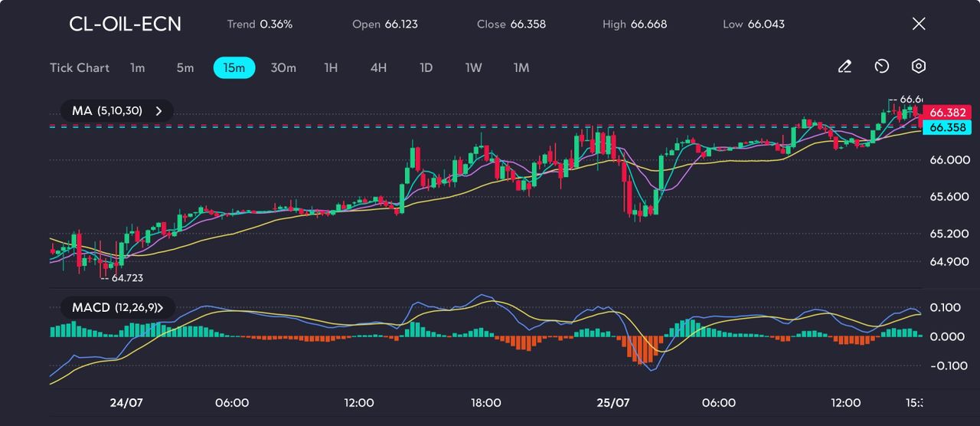Viewport: 980px width, 426px height.
Task: Choose the 4H timeframe
Action: (x=378, y=68)
